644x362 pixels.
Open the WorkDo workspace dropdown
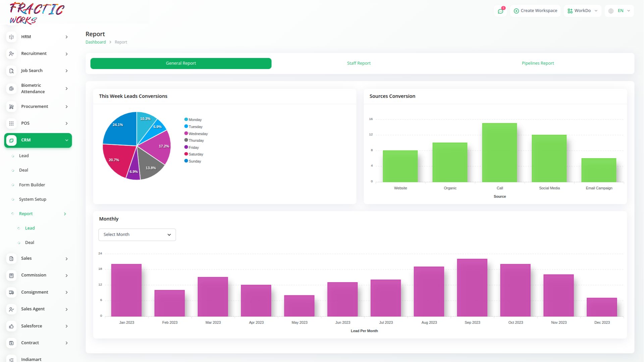(582, 11)
